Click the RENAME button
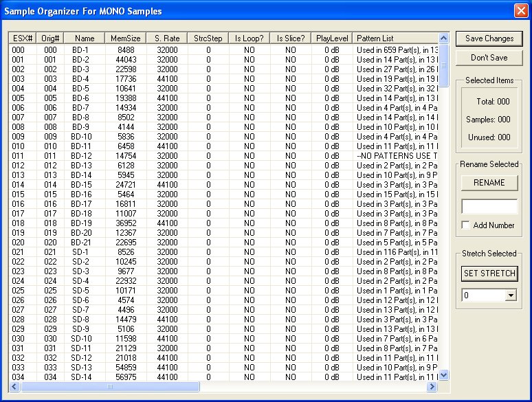The image size is (532, 402). click(489, 183)
